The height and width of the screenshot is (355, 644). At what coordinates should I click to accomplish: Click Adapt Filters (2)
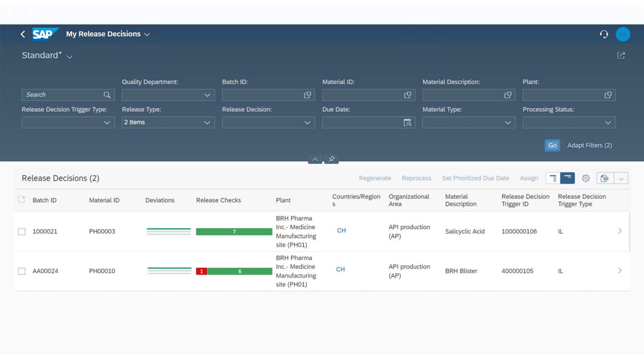click(x=589, y=145)
